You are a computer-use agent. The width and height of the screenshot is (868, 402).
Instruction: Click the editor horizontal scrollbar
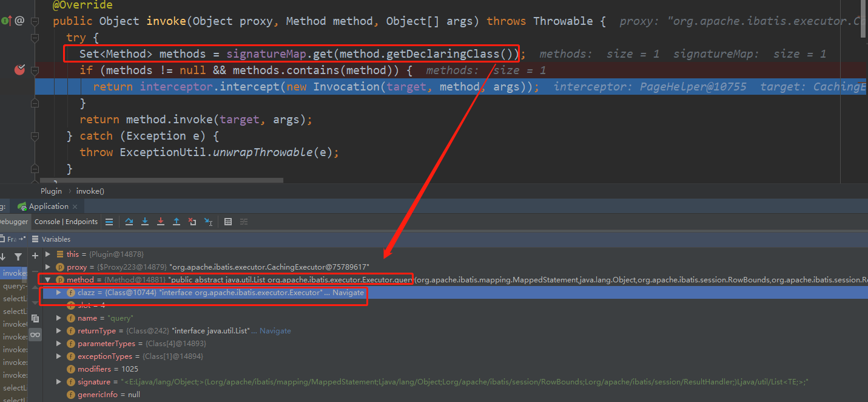click(162, 180)
